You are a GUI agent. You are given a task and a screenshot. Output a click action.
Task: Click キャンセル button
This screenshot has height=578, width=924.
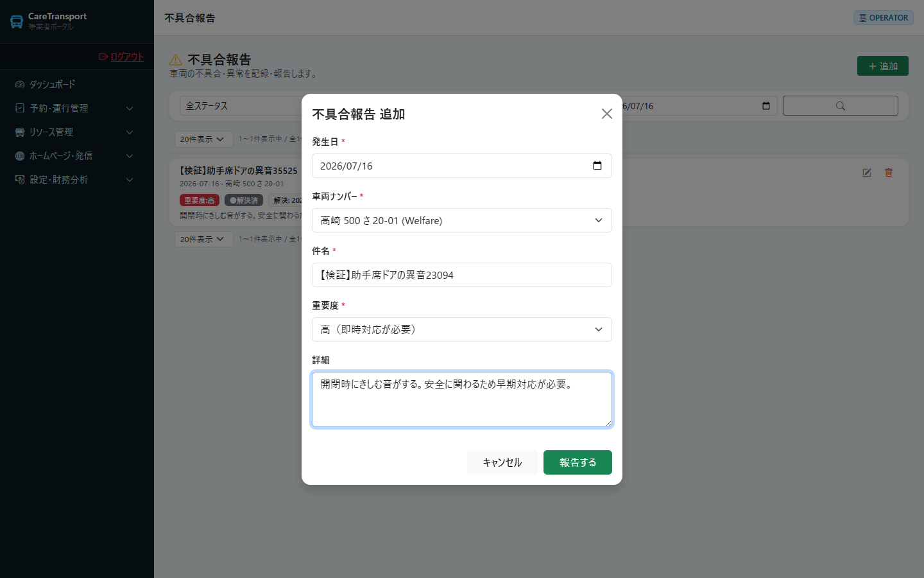[502, 462]
